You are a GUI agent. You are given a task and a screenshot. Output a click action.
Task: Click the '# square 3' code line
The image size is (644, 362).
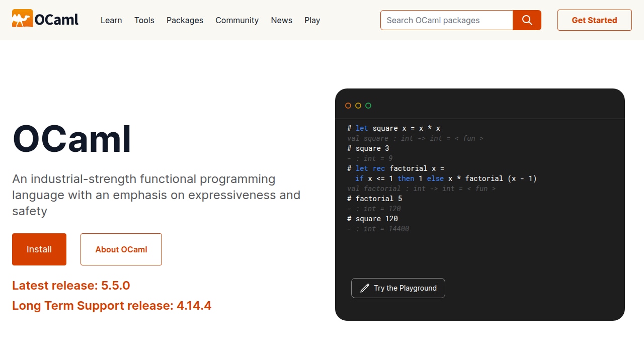[x=368, y=148]
